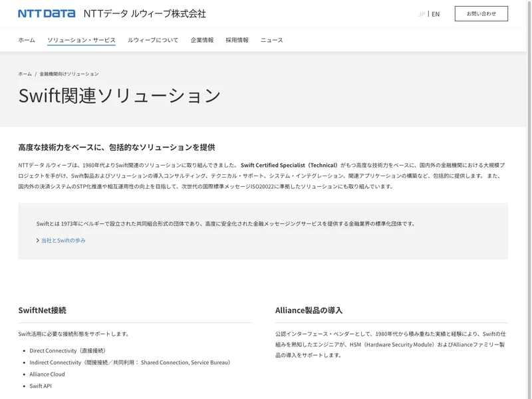The height and width of the screenshot is (399, 532).
Task: Switch the site language to EN
Action: click(x=436, y=14)
